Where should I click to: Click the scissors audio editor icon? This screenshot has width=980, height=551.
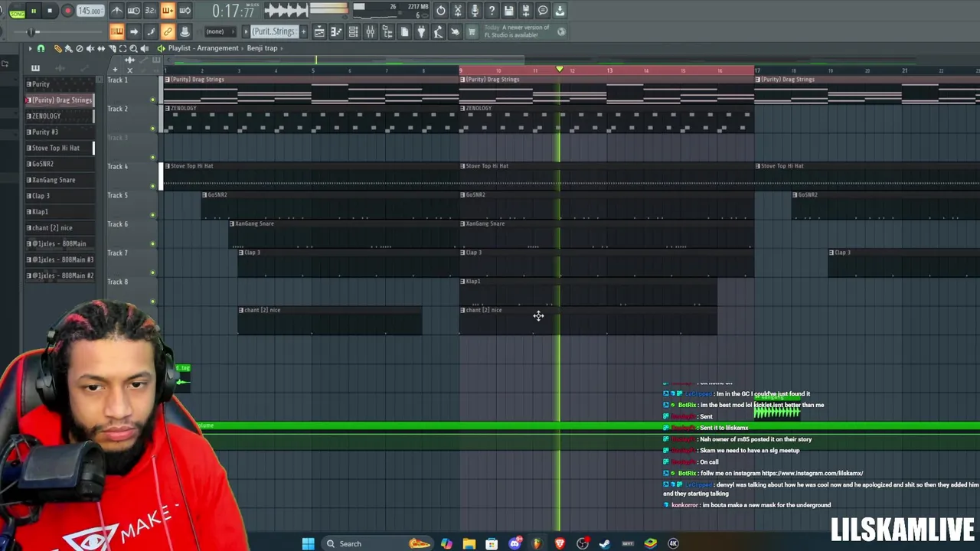[458, 11]
